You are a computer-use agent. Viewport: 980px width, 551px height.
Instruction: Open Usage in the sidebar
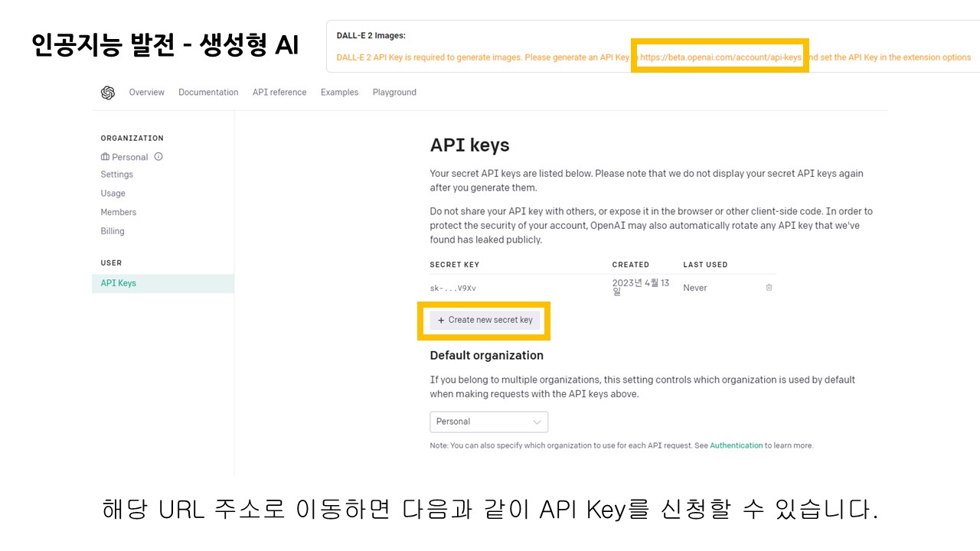coord(113,194)
